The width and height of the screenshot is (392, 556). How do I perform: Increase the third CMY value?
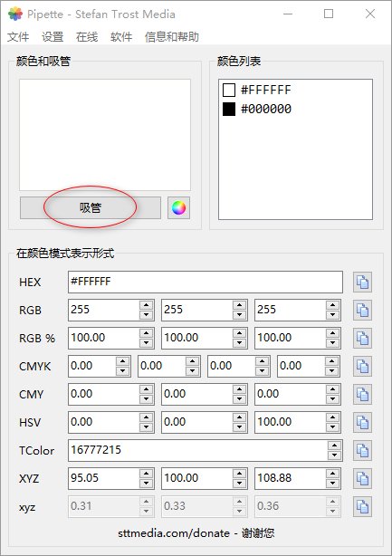tap(333, 389)
